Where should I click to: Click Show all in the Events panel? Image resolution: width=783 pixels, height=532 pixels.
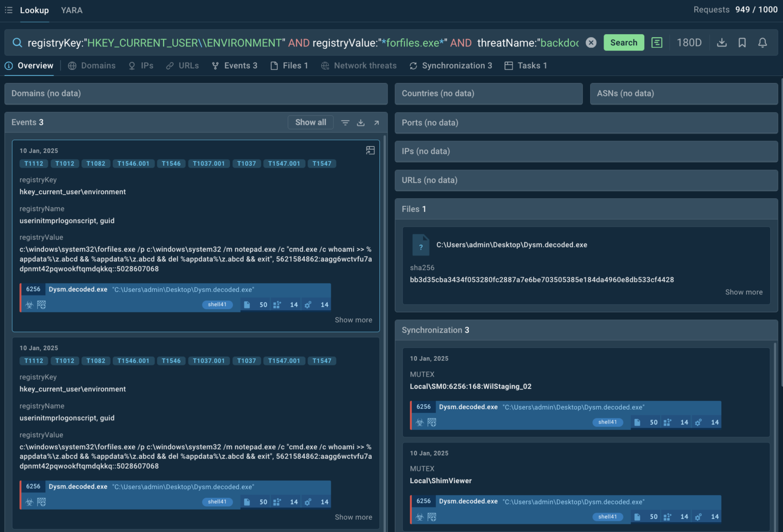click(310, 122)
